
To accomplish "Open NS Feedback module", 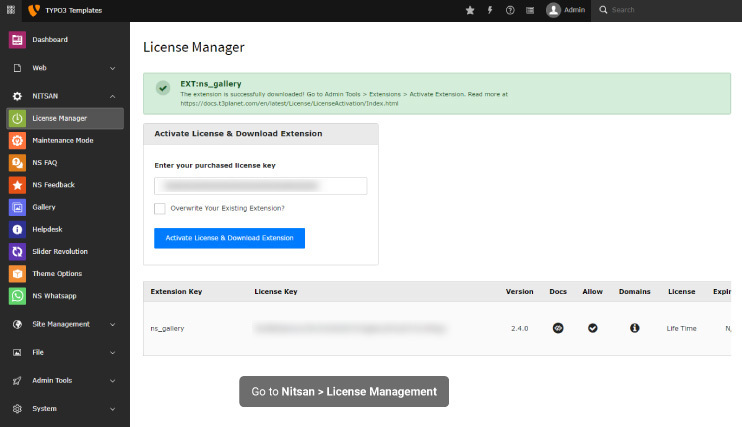I will point(53,185).
